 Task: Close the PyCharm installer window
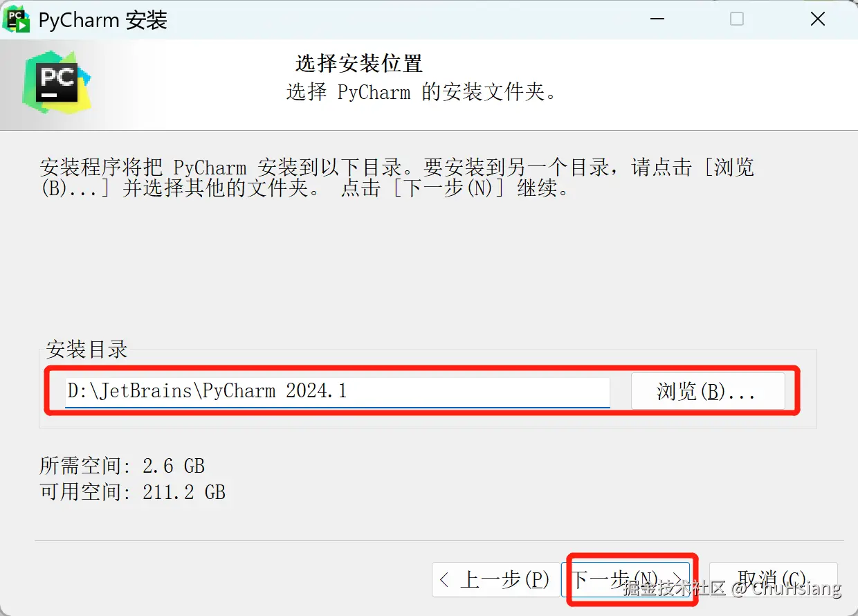[817, 19]
